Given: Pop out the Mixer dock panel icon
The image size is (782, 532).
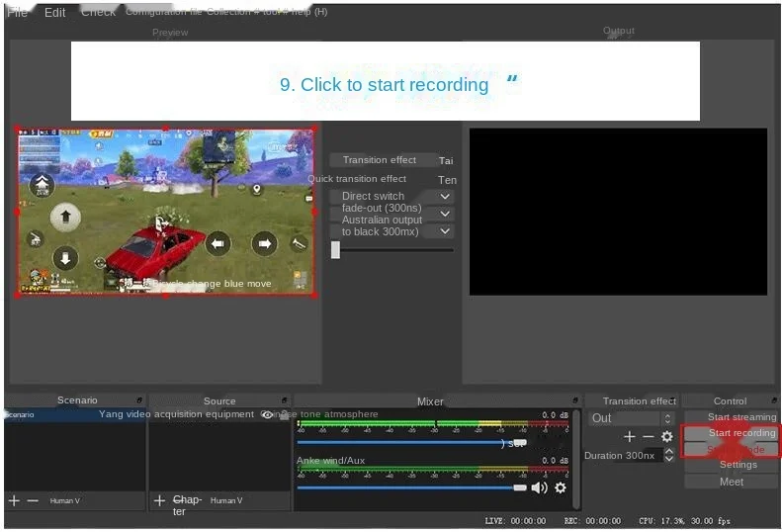Looking at the screenshot, I should click(575, 400).
